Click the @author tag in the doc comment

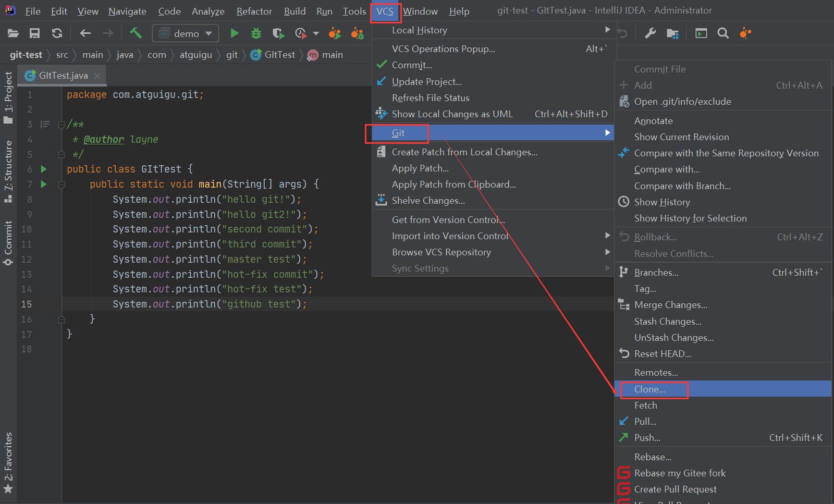pos(104,139)
